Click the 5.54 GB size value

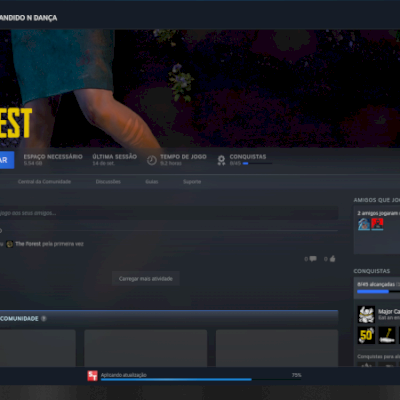(x=33, y=163)
